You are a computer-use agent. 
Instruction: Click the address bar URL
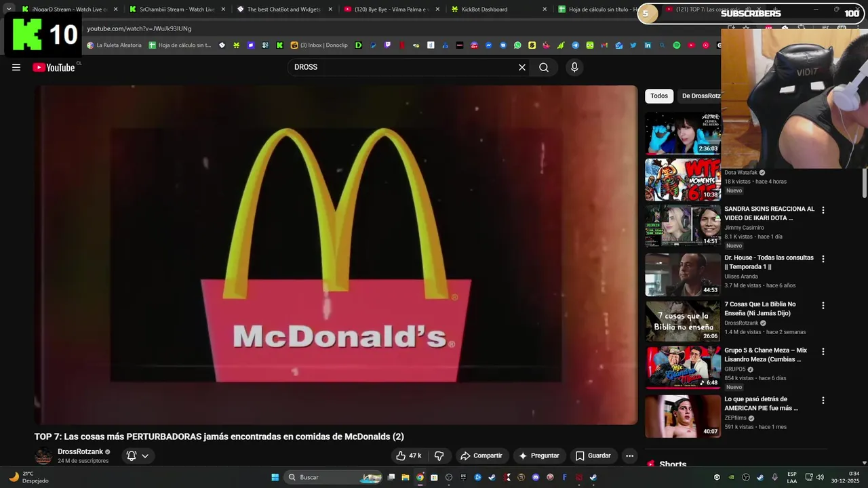pos(139,28)
